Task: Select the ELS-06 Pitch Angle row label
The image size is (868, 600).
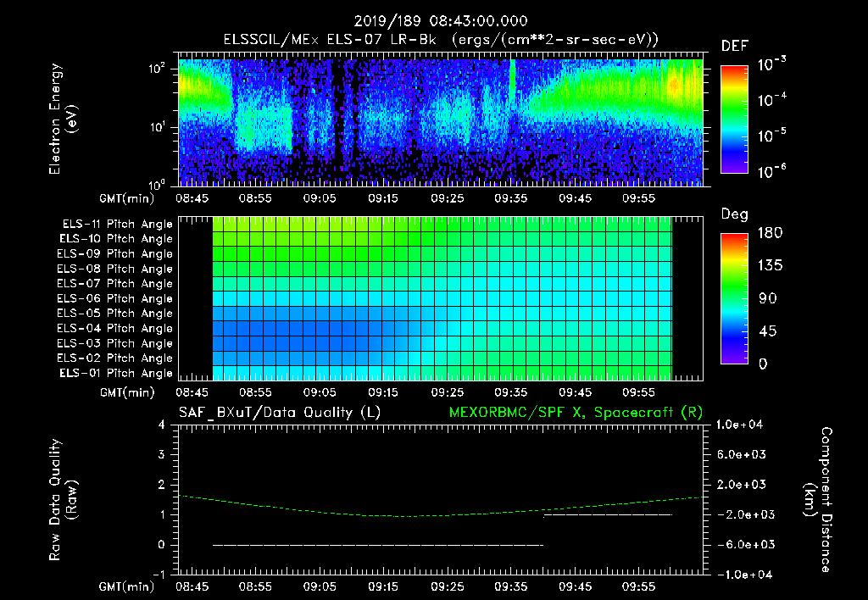Action: 115,298
